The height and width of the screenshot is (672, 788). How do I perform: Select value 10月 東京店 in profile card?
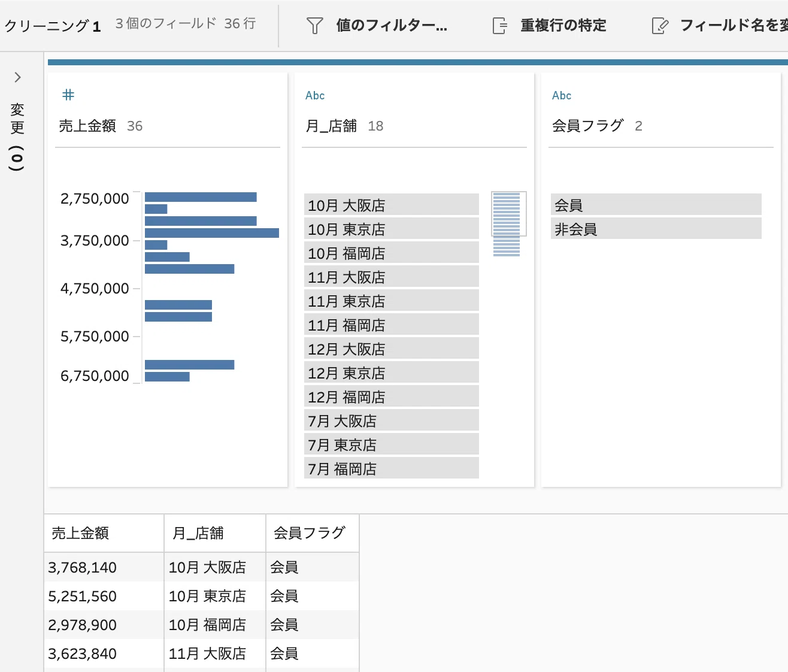tap(392, 229)
